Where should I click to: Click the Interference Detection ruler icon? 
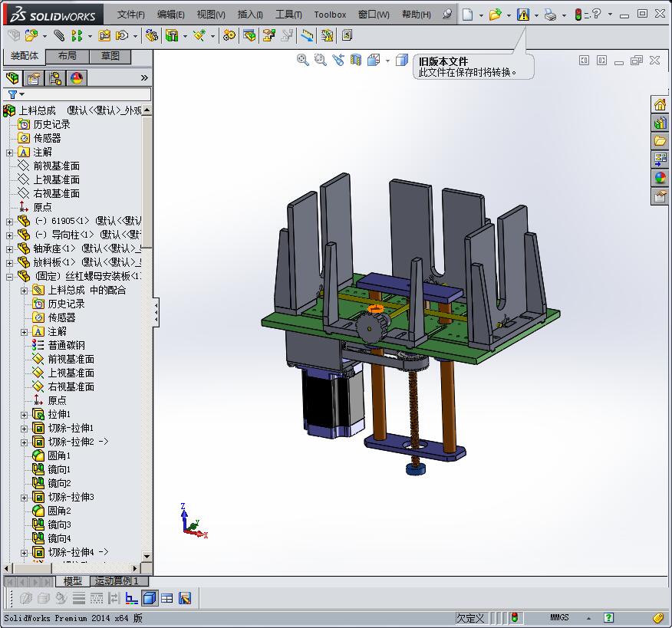click(307, 35)
